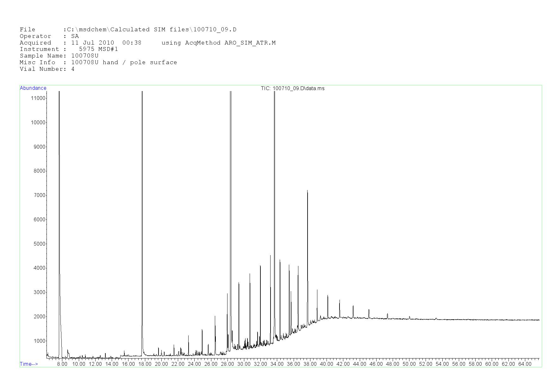
Task: Click the Instrument 5975 MSD#1 line
Action: 69,49
